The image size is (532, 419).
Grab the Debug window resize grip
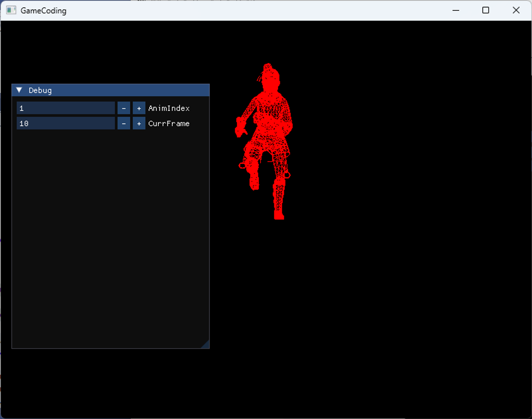206,345
